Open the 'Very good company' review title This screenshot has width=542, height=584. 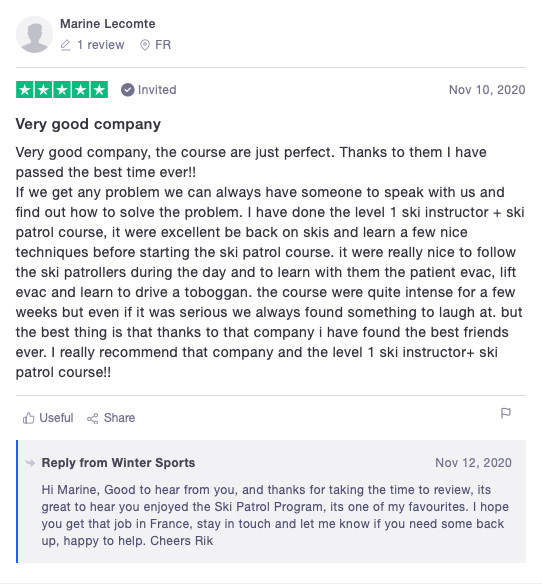tap(88, 124)
